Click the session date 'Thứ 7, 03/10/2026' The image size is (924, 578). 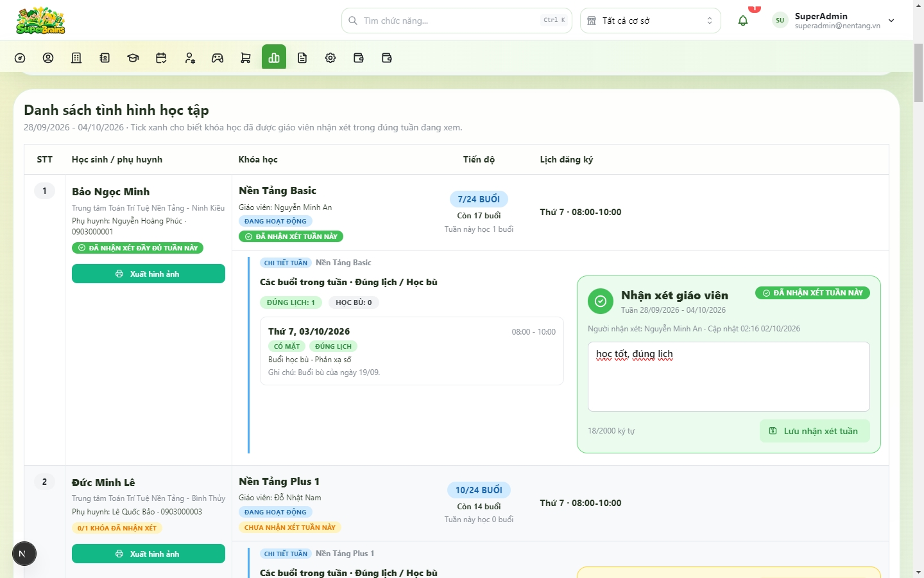pos(309,331)
